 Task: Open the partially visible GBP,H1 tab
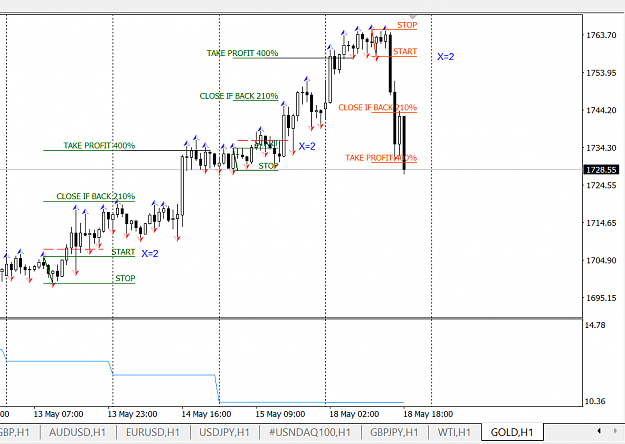click(14, 432)
